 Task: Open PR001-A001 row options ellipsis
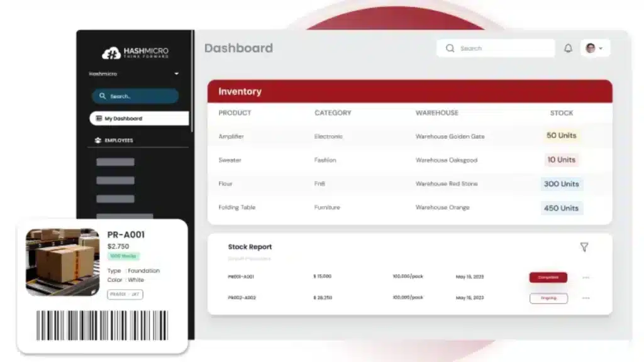point(586,277)
